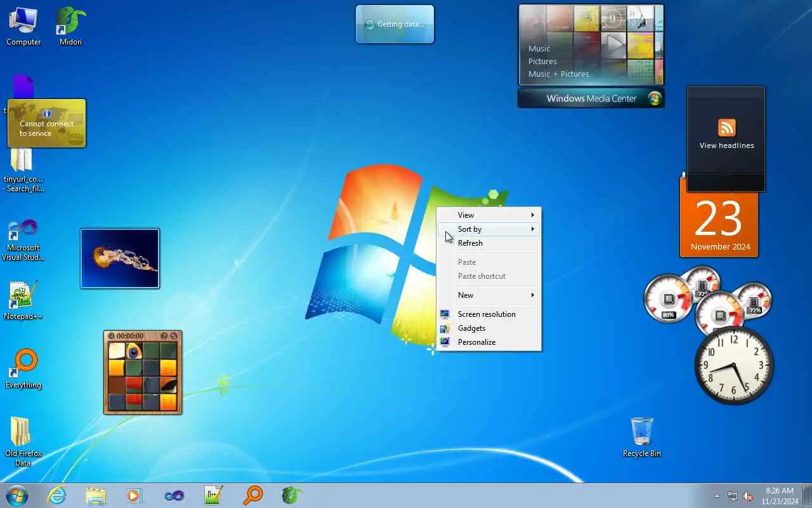Viewport: 812px width, 508px height.
Task: Select the Notepad++ desktop shortcut
Action: click(23, 300)
